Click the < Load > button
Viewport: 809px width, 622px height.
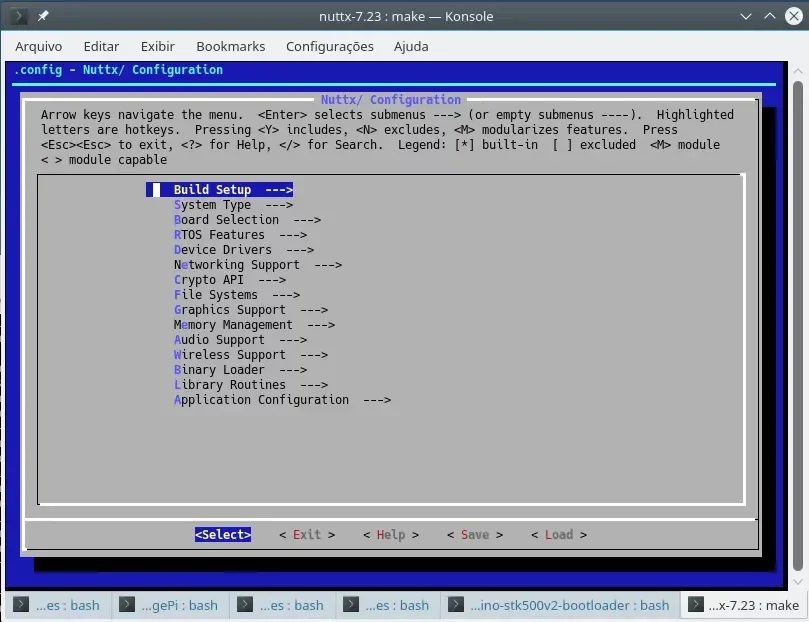tap(559, 534)
